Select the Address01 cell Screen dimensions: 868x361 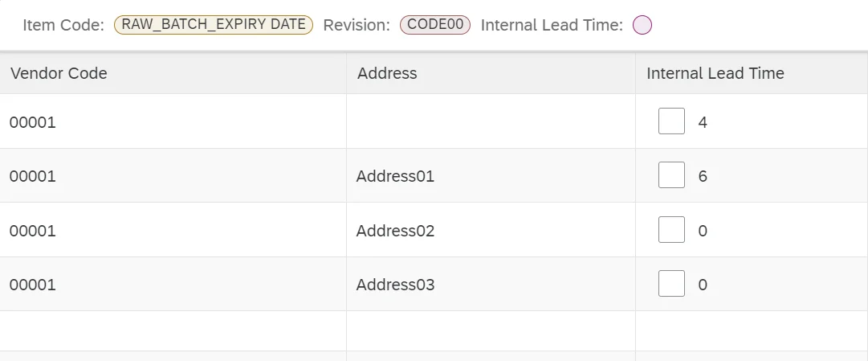(x=395, y=176)
